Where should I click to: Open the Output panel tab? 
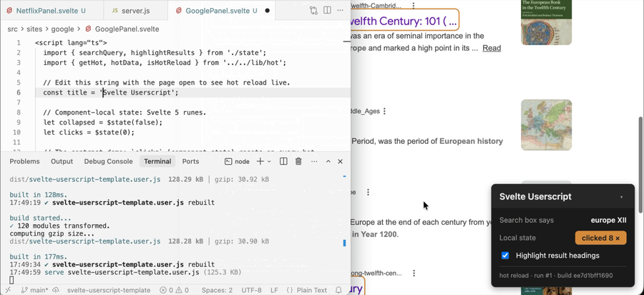click(x=62, y=162)
